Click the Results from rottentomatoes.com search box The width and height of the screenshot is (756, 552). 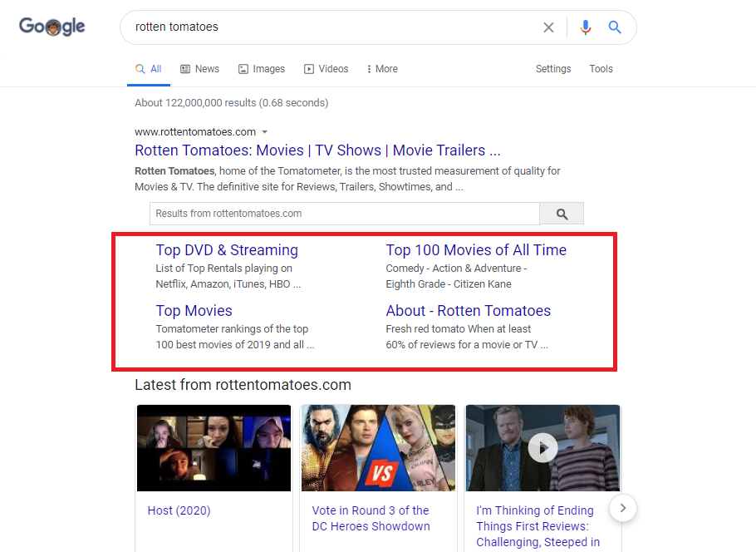(x=344, y=214)
